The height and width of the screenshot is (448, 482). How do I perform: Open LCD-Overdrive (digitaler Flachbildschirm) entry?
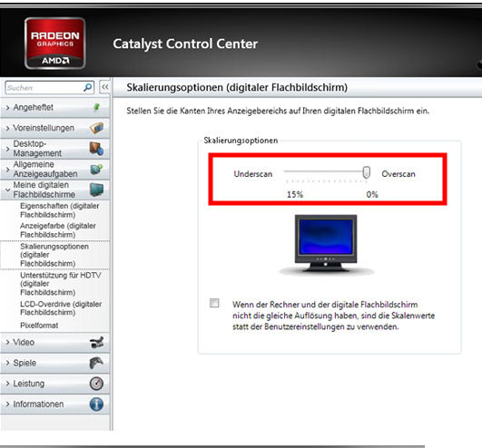coord(61,308)
